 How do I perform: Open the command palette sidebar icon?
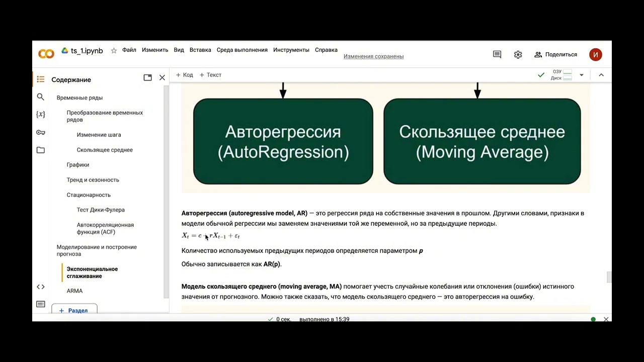pos(41,304)
